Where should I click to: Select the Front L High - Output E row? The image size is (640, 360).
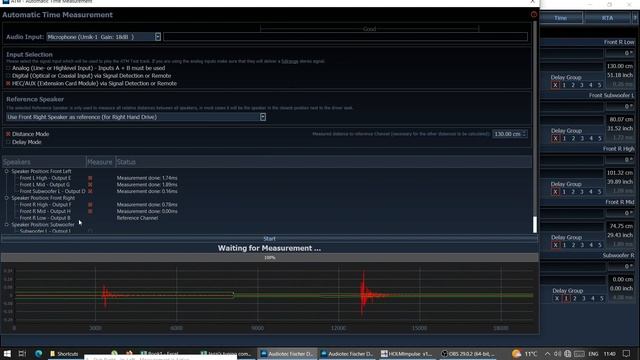[45, 178]
